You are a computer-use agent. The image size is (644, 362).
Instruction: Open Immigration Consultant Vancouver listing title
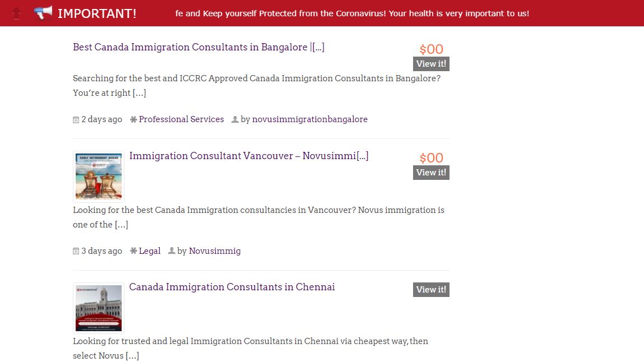pos(249,156)
